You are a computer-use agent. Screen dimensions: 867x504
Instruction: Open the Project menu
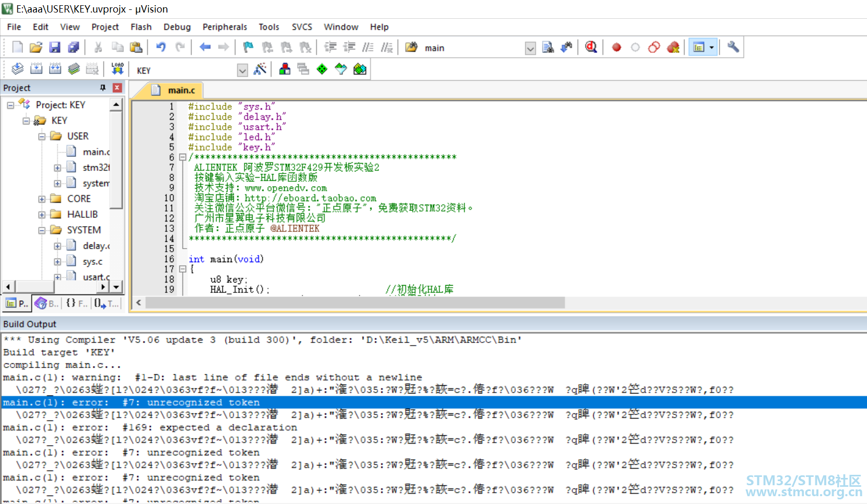(105, 27)
